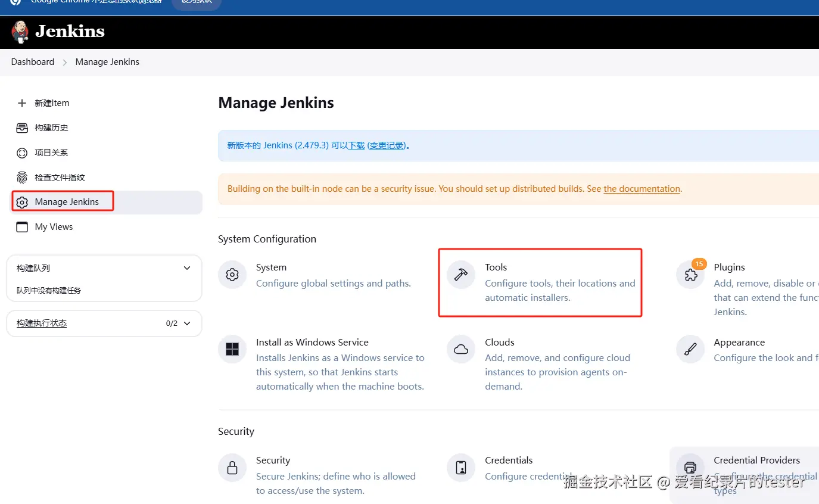Open the Security entry
This screenshot has width=819, height=504.
point(273,461)
